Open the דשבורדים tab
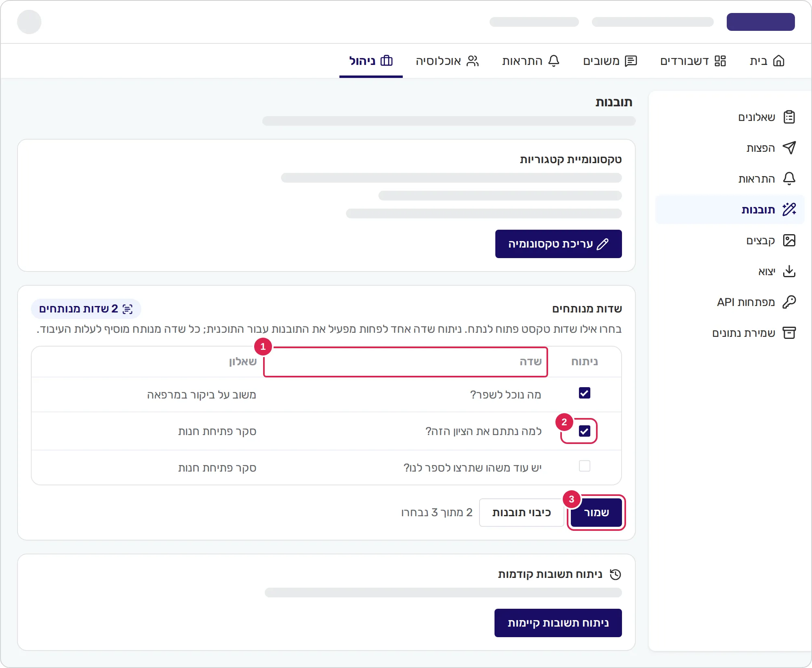 693,61
